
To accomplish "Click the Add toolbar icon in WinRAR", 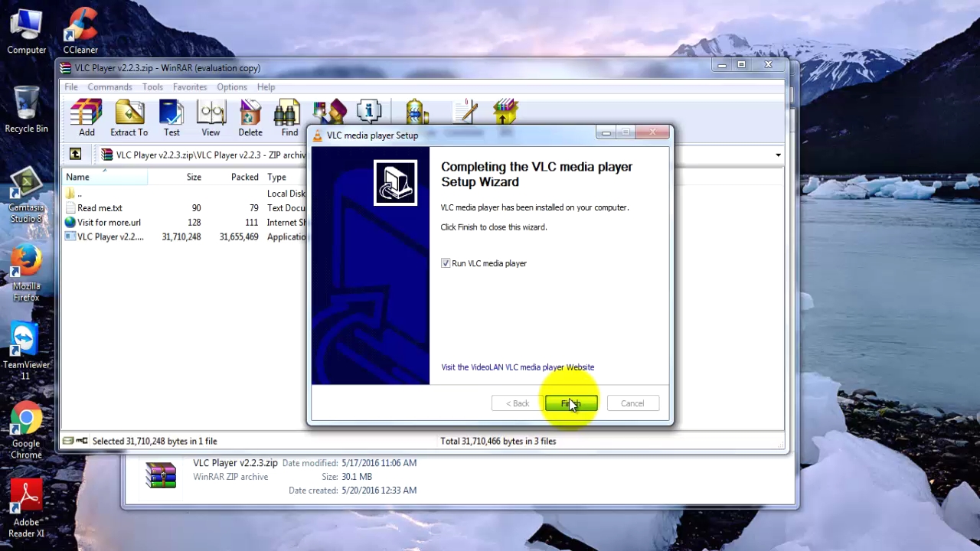I will [87, 119].
